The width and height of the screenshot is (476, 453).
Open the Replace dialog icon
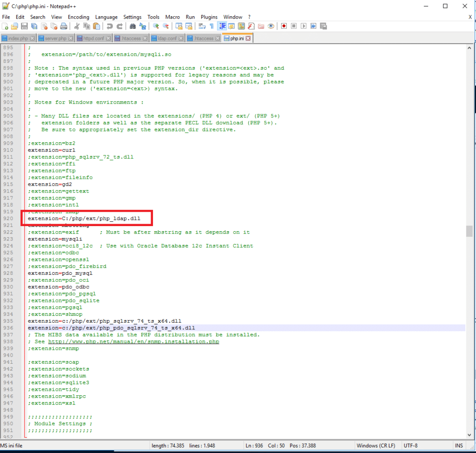142,26
